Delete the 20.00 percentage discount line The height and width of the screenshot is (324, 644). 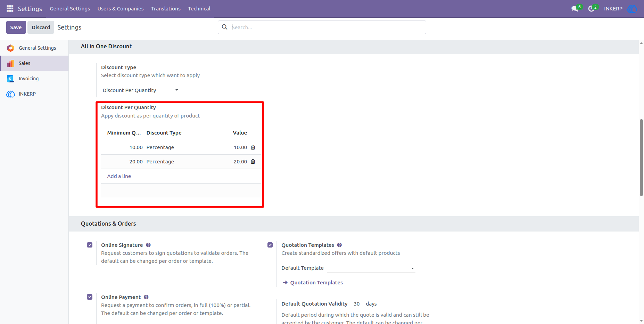(253, 162)
